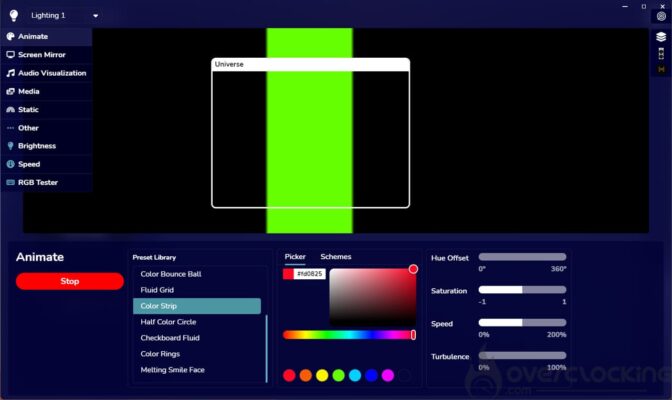Click the Brightness bulb icon
This screenshot has width=672, height=400.
point(10,146)
